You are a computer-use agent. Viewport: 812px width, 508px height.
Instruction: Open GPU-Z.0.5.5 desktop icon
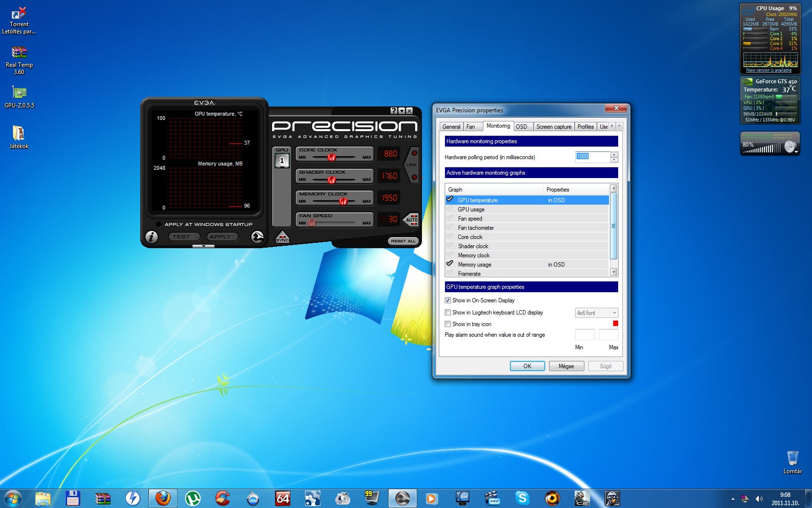click(x=19, y=97)
